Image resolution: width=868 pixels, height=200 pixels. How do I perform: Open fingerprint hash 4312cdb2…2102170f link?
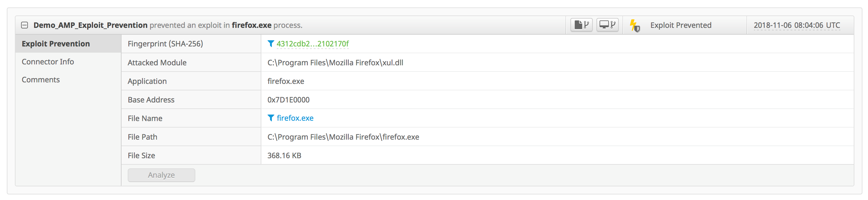pos(313,44)
